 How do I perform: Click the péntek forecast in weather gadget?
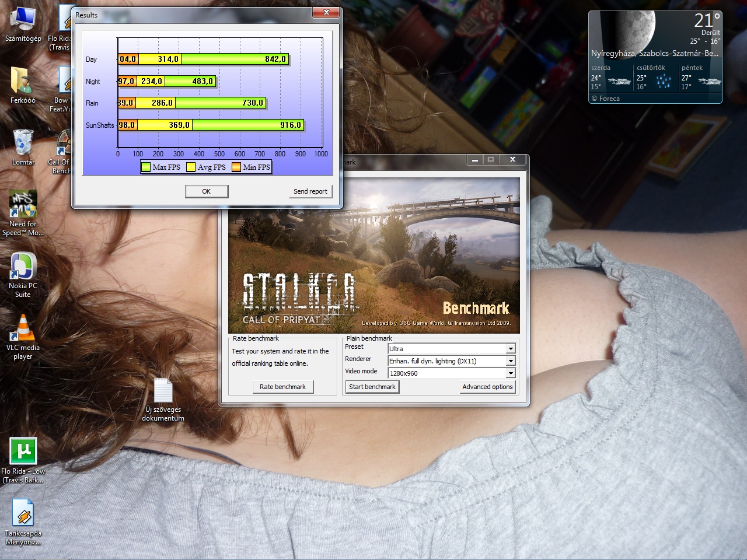pos(700,78)
